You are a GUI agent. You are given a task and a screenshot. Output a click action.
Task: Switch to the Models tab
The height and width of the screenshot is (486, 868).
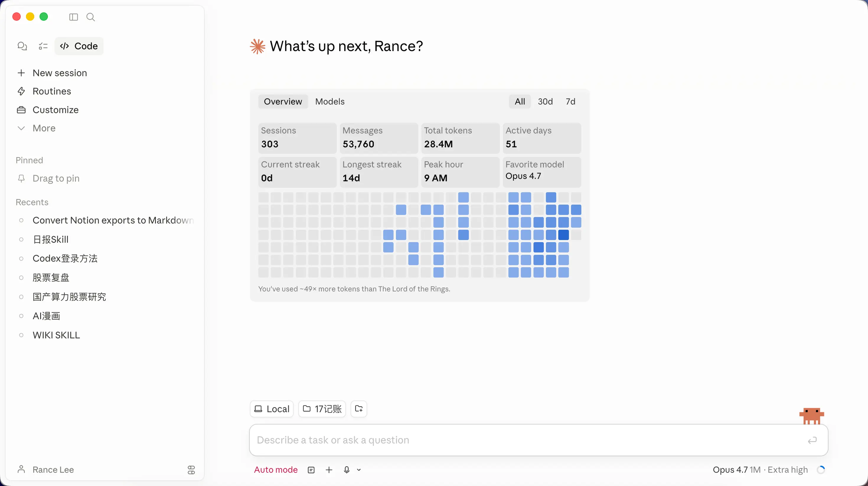(x=329, y=102)
